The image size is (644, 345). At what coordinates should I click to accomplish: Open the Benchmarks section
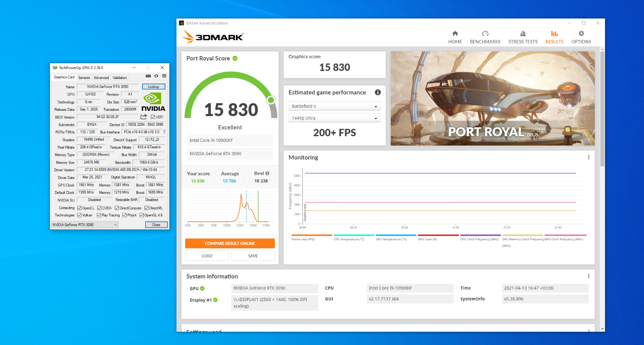485,37
